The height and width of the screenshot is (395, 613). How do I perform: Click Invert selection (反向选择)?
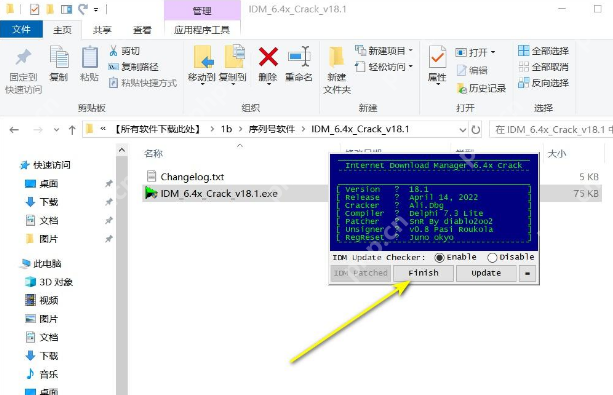pyautogui.click(x=543, y=83)
